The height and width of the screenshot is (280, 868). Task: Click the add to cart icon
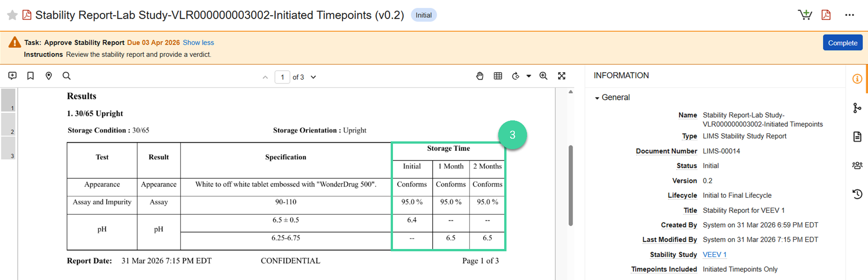click(x=805, y=15)
